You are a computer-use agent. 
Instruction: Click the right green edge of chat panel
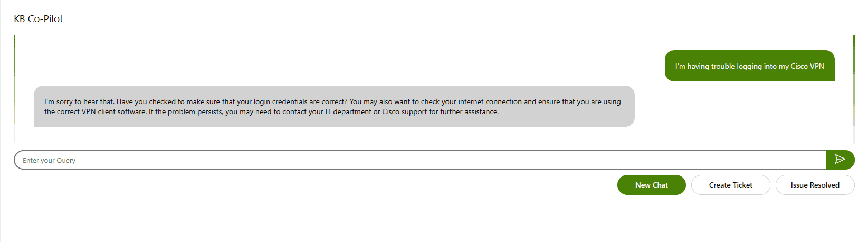pyautogui.click(x=853, y=89)
